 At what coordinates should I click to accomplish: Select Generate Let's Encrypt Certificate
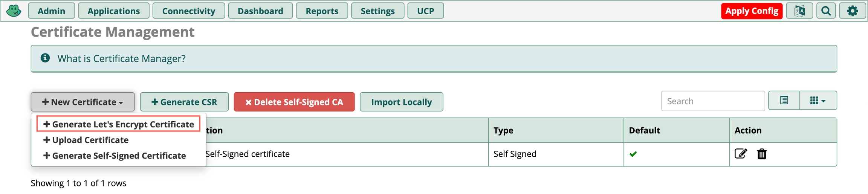118,124
